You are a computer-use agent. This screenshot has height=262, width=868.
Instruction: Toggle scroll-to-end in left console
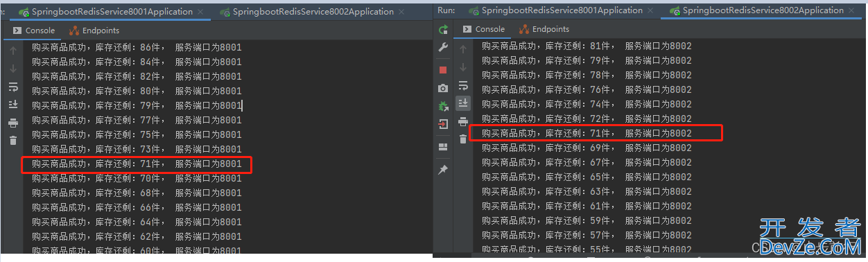[x=13, y=105]
